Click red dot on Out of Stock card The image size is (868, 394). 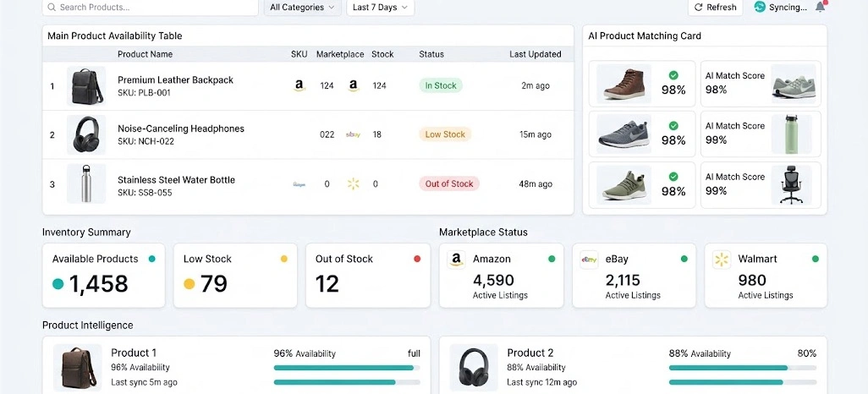tap(417, 259)
